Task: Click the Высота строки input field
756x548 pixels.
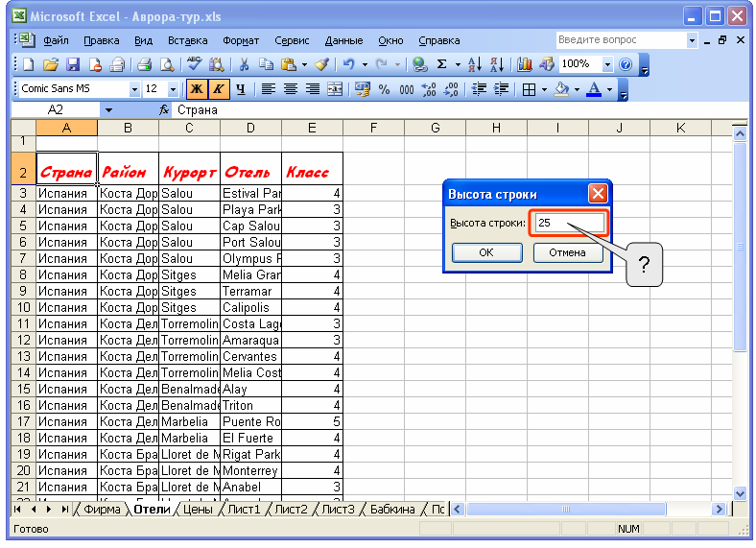Action: (x=570, y=223)
